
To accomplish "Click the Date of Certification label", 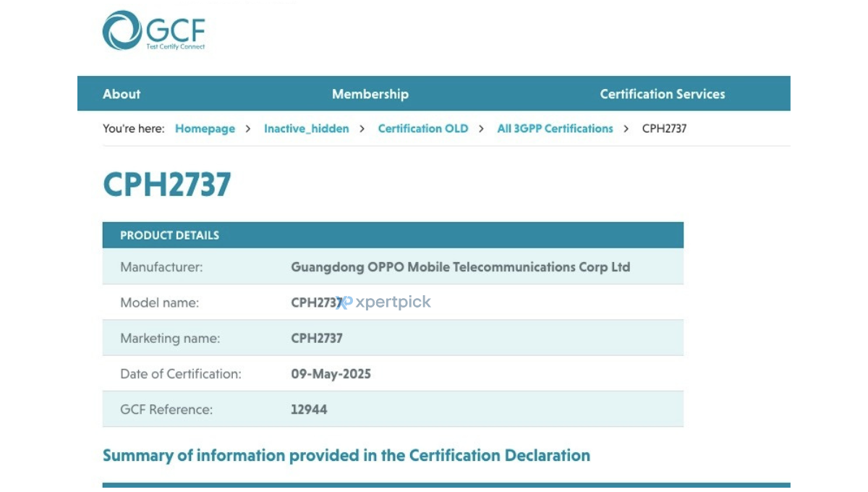I will [181, 374].
